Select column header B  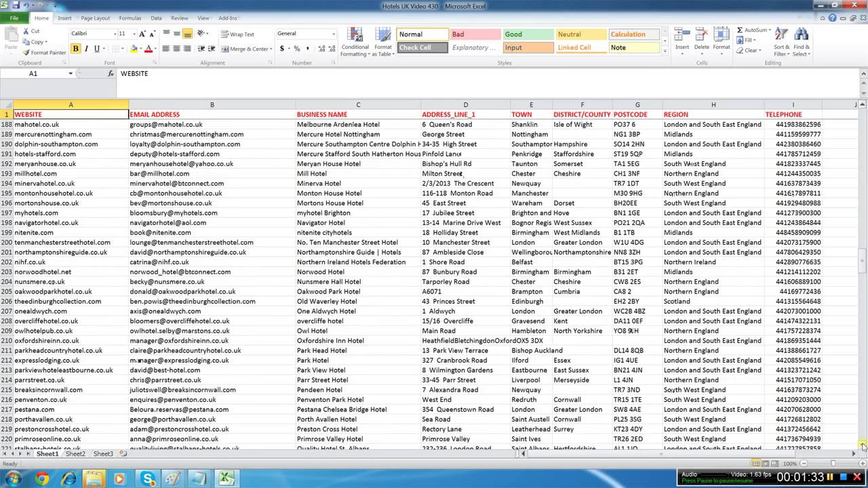[212, 104]
